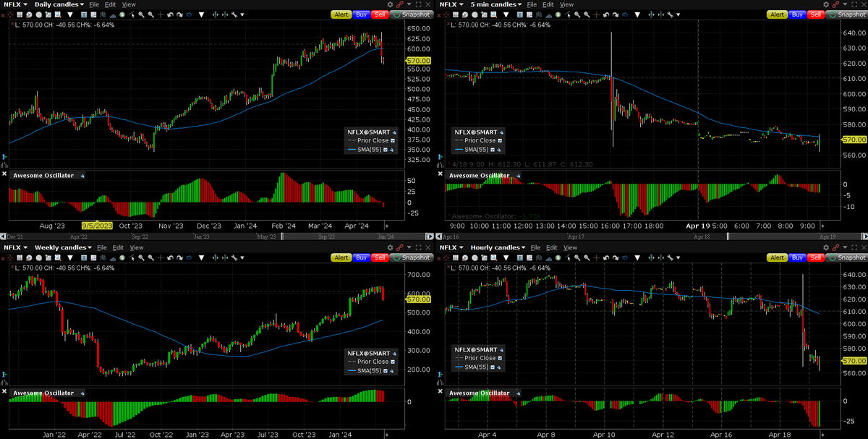The image size is (868, 439).
Task: Close the Awesome Oscillator panel in Daily chart
Action: (5, 175)
